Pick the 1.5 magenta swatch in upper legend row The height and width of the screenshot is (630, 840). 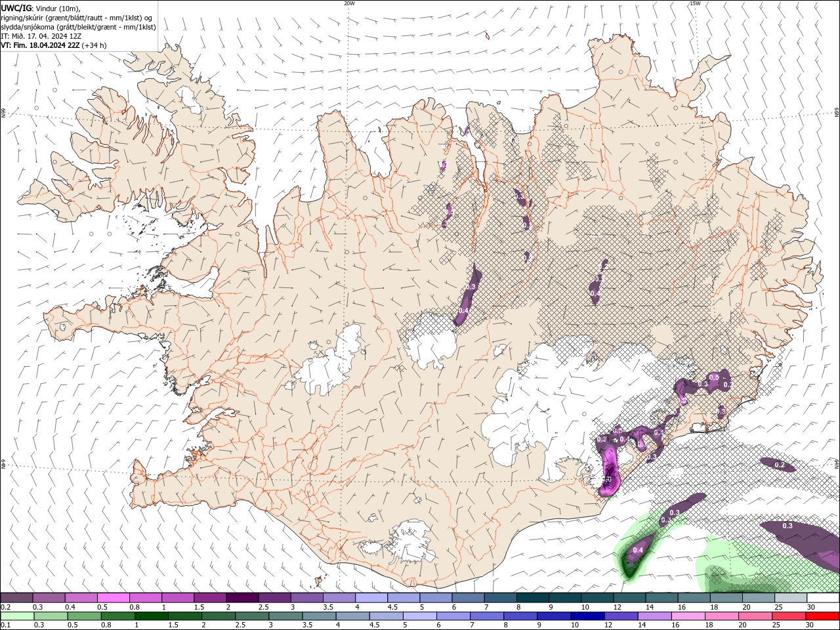210,598
